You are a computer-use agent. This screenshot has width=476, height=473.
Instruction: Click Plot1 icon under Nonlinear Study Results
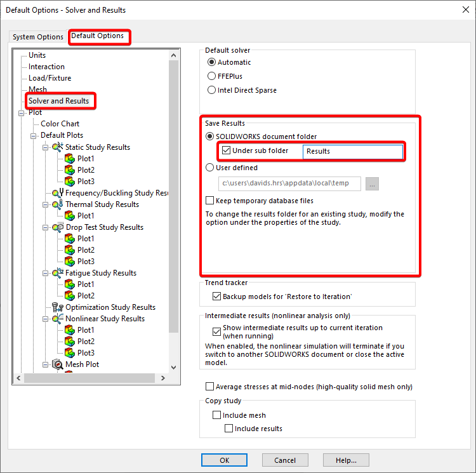[70, 330]
